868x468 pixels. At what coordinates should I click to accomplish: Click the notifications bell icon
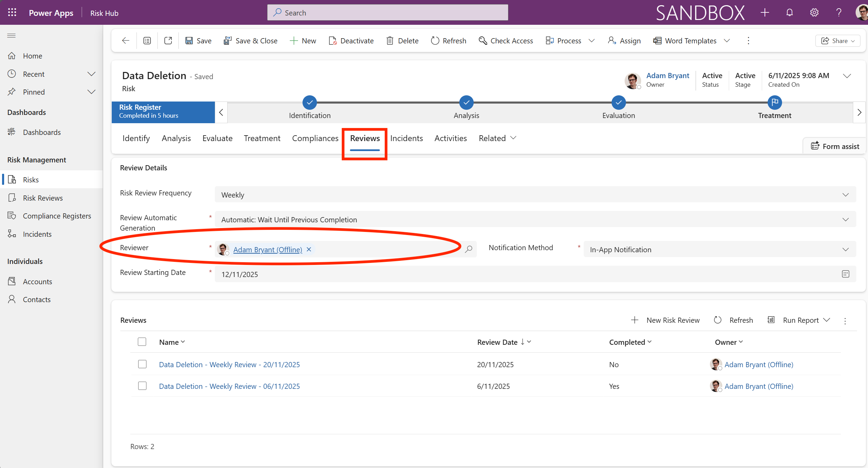click(x=789, y=13)
